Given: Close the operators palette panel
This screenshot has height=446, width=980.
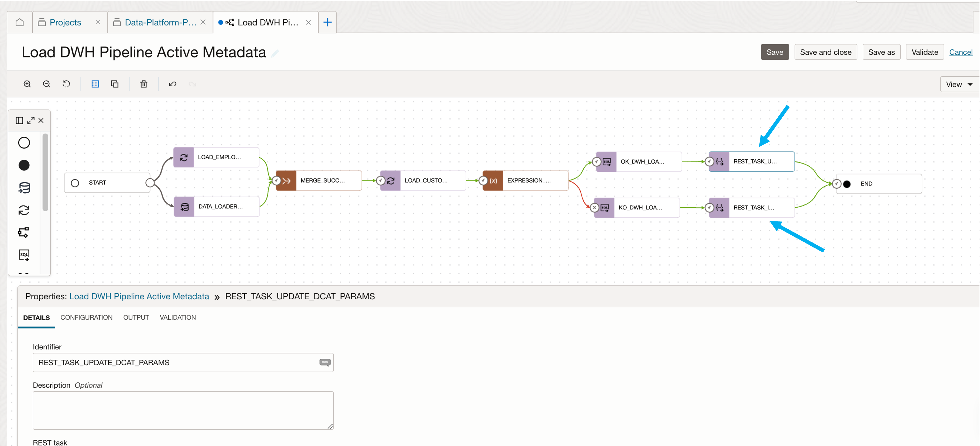Looking at the screenshot, I should click(41, 121).
